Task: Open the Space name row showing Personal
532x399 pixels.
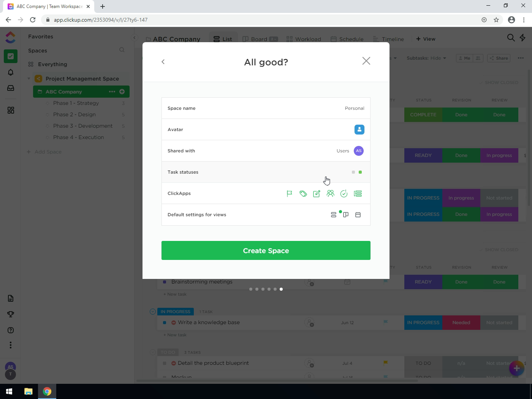Action: tap(266, 108)
